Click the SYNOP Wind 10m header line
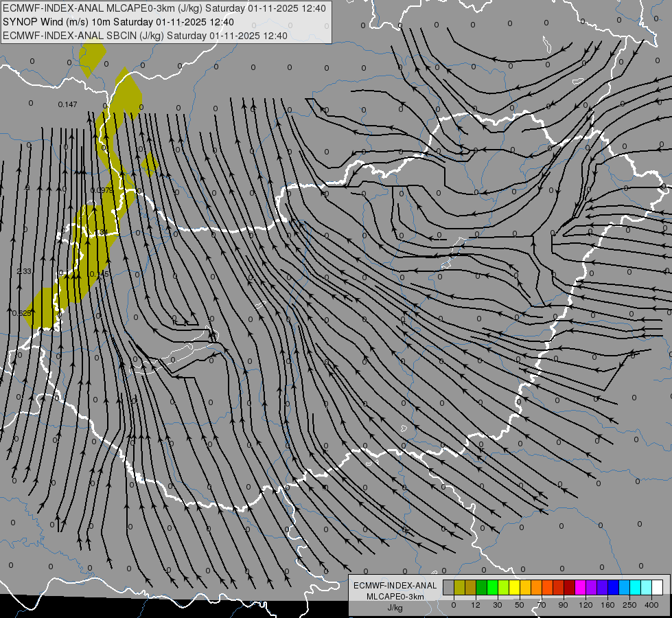The image size is (672, 618). [118, 22]
